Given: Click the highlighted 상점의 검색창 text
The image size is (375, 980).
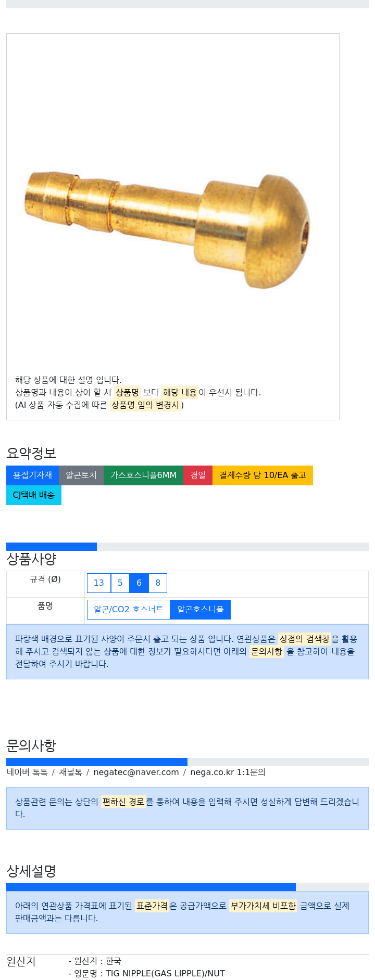Looking at the screenshot, I should click(305, 639).
